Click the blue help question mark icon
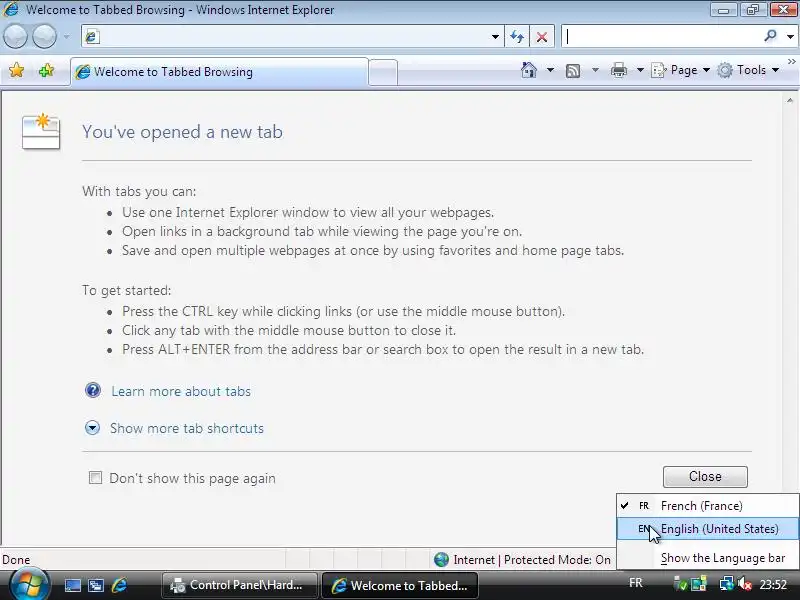Screen dimensions: 800x600 point(93,390)
